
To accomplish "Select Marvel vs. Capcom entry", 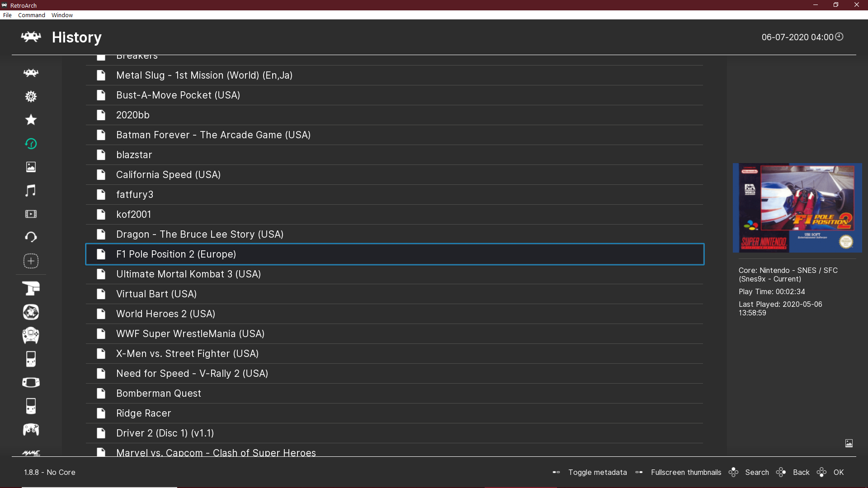I will (394, 450).
